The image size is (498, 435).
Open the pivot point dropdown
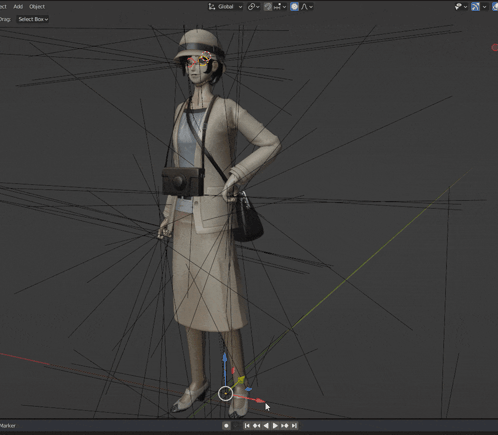254,7
